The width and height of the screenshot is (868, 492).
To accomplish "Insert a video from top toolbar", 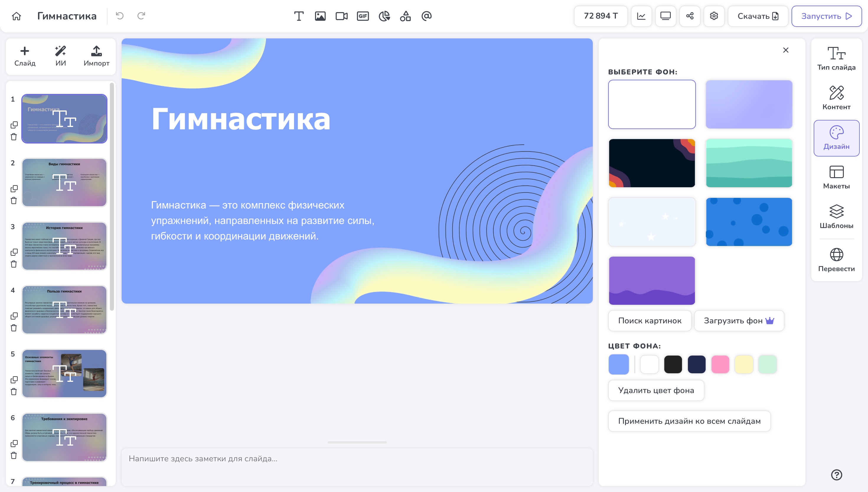I will point(342,16).
